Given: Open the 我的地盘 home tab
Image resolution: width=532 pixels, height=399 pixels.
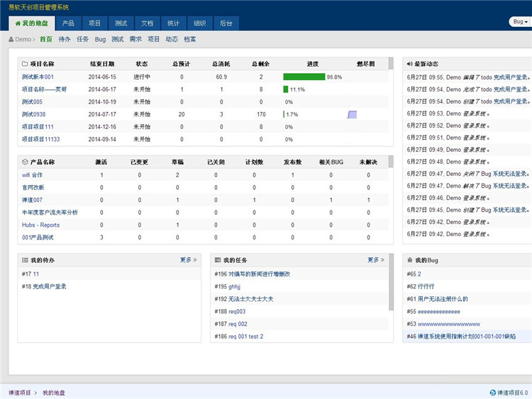Looking at the screenshot, I should point(31,23).
